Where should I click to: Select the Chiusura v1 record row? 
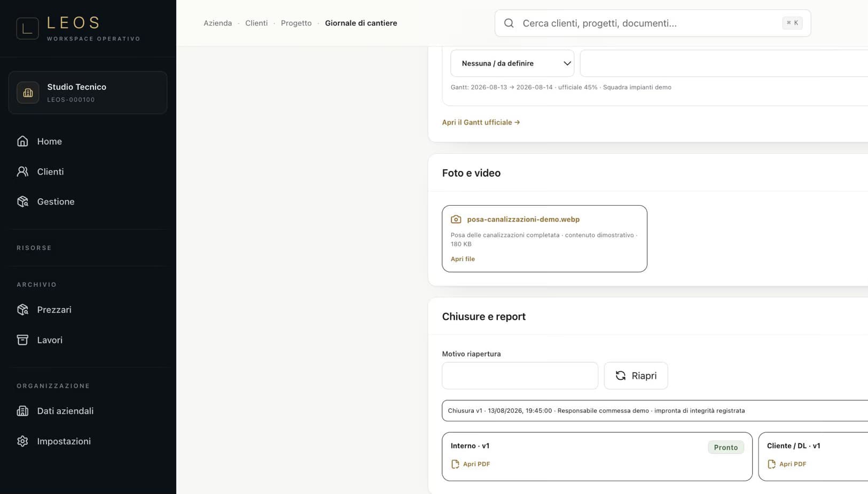point(655,411)
